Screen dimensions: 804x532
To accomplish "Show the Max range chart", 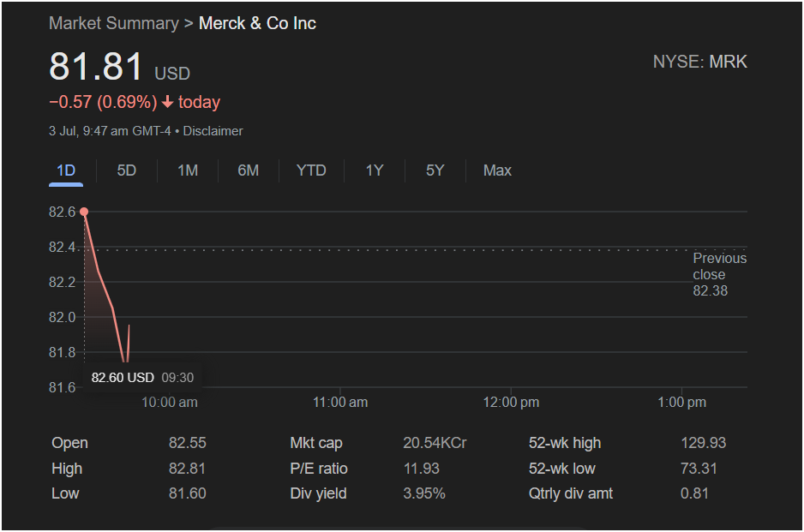I will coord(497,170).
